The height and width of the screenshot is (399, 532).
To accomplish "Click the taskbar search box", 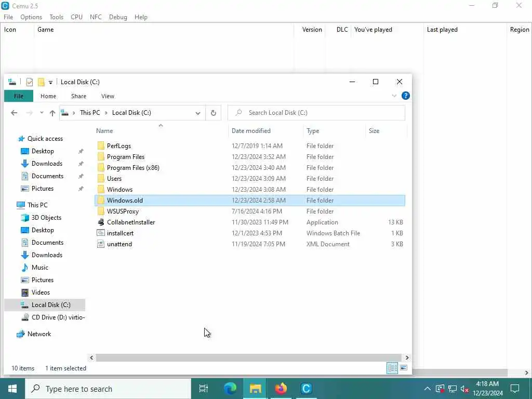I will click(108, 389).
